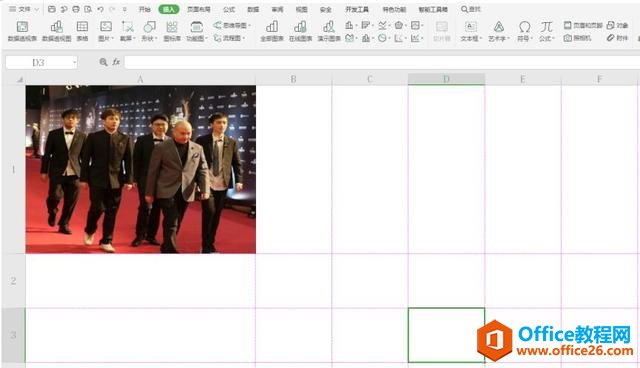The image size is (640, 368).
Task: Open the icon library (图标库)
Action: point(172,31)
